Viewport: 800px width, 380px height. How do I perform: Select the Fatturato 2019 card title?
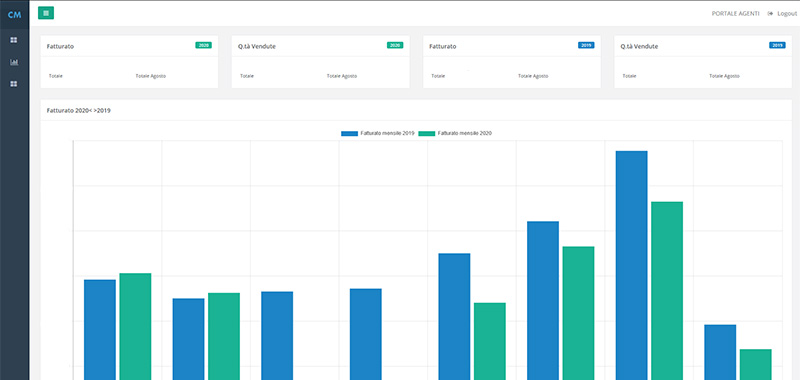443,46
